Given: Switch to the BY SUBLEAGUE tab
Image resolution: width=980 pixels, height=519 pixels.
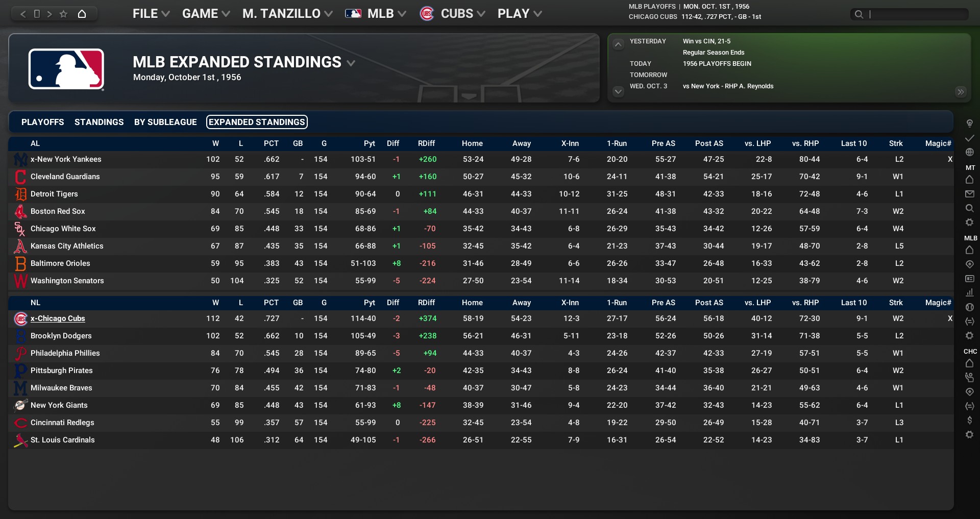Looking at the screenshot, I should coord(165,122).
